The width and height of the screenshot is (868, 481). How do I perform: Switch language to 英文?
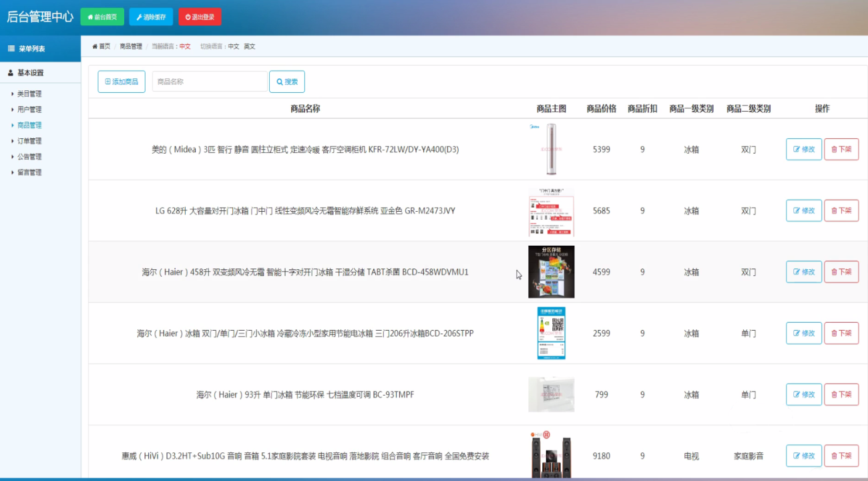point(250,47)
